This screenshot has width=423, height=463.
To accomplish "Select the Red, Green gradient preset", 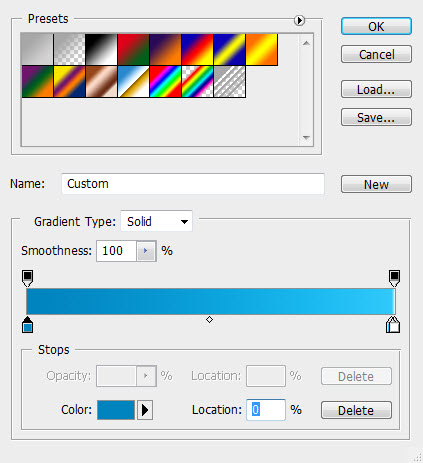I will [x=133, y=49].
